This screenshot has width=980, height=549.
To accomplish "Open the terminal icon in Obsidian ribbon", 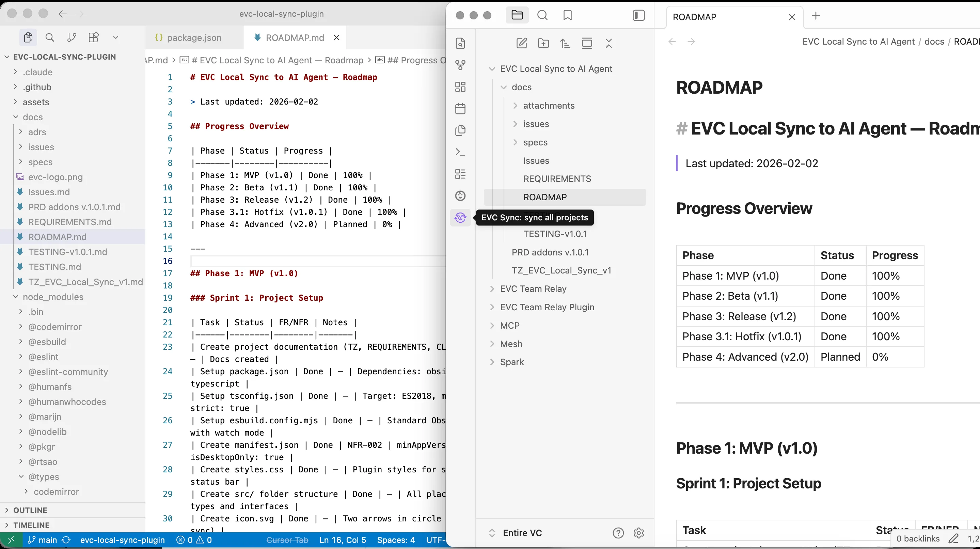I will pyautogui.click(x=460, y=152).
